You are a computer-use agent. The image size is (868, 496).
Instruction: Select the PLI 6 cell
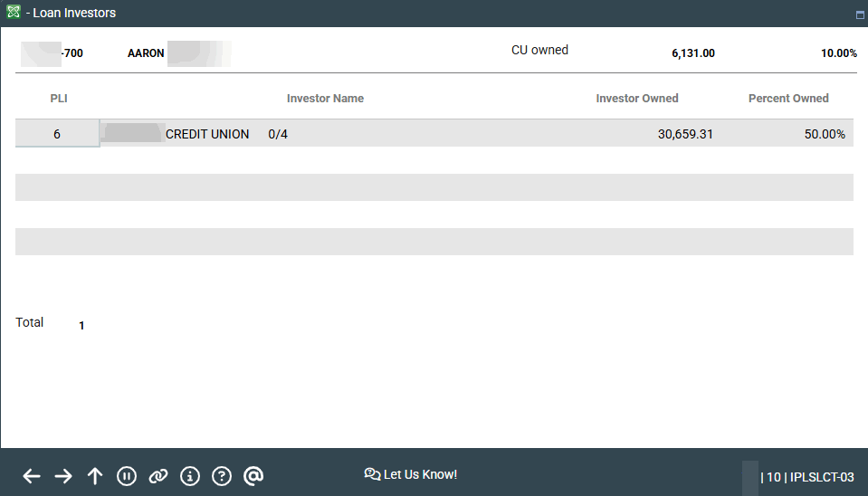(57, 134)
